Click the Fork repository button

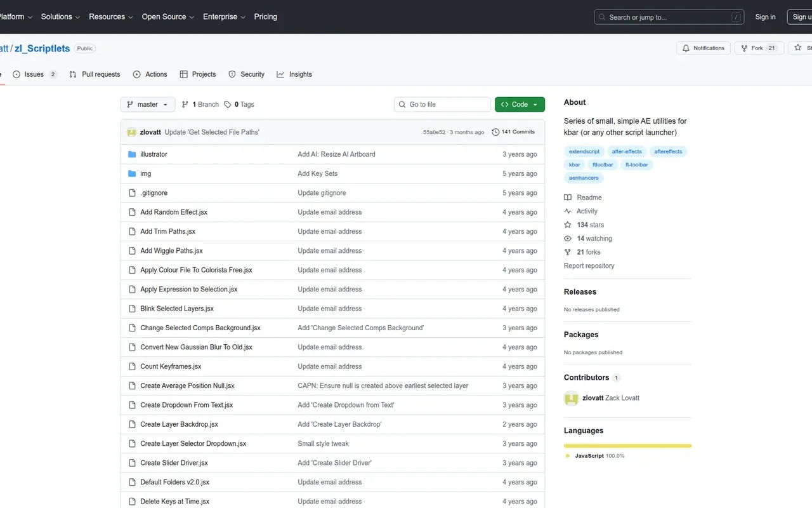click(x=758, y=48)
